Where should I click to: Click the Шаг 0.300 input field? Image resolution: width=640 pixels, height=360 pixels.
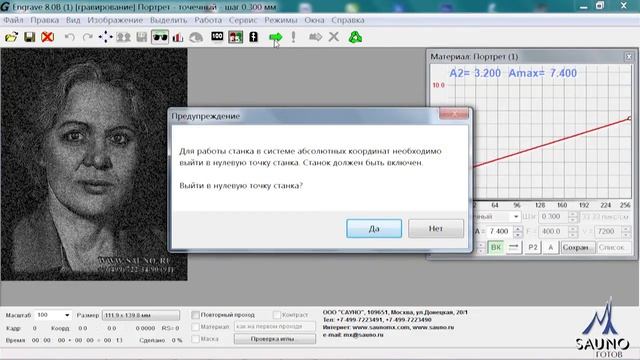click(553, 217)
